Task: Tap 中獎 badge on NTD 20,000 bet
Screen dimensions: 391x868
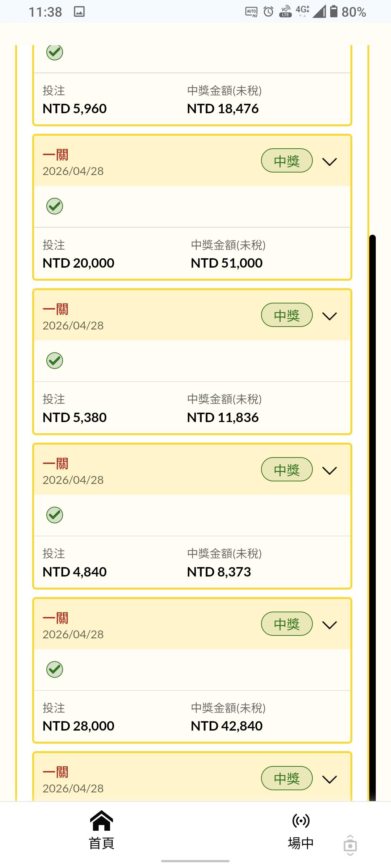Action: pyautogui.click(x=287, y=161)
